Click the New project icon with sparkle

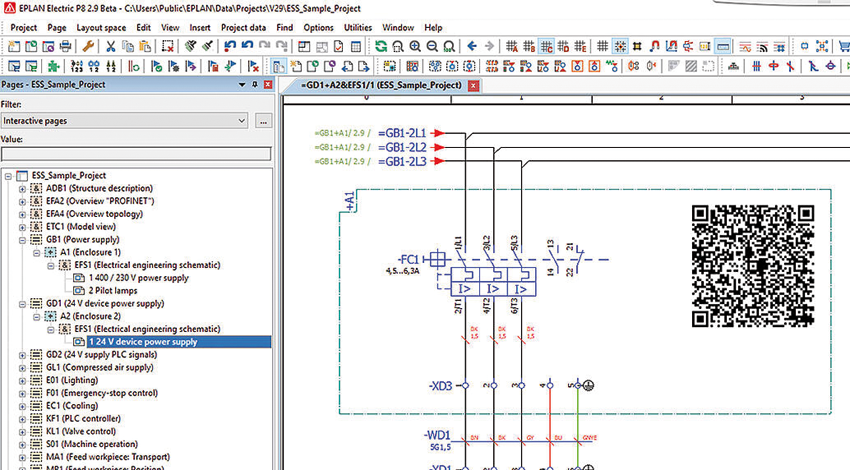click(x=14, y=47)
